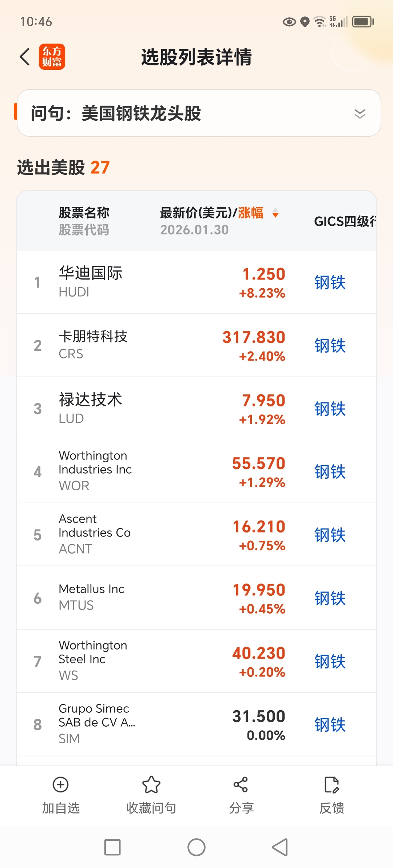Screen dimensions: 393x868
Task: Tap the Android home circle button
Action: 196,847
